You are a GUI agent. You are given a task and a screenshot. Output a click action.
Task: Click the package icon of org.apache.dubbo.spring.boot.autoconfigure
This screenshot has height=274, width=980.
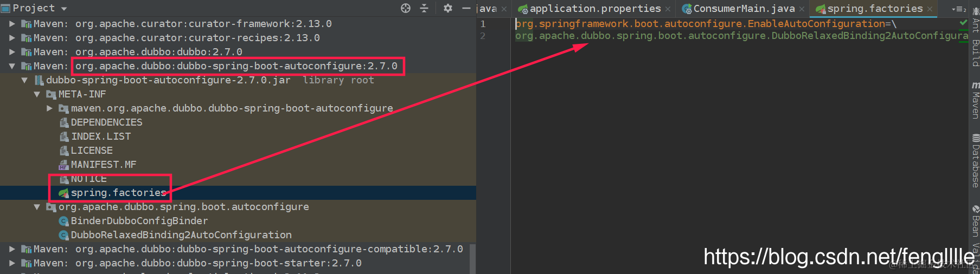(52, 207)
